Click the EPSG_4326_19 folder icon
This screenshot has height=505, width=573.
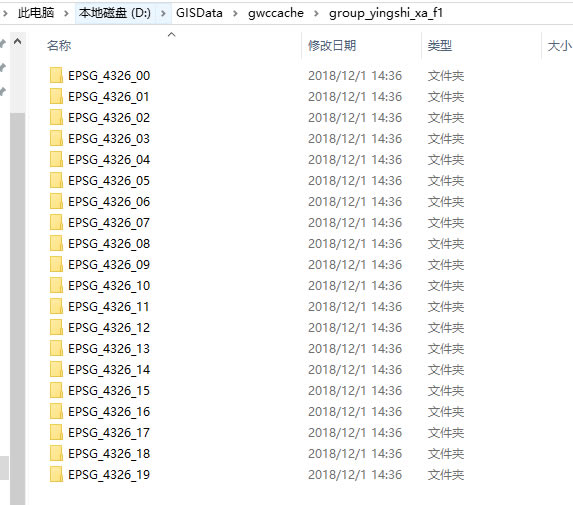tap(56, 475)
